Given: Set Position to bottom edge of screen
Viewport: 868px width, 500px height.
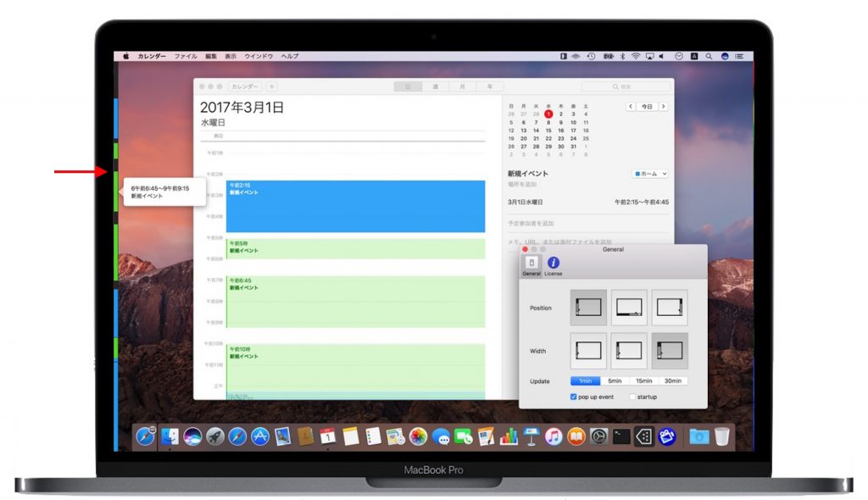Looking at the screenshot, I should [629, 308].
